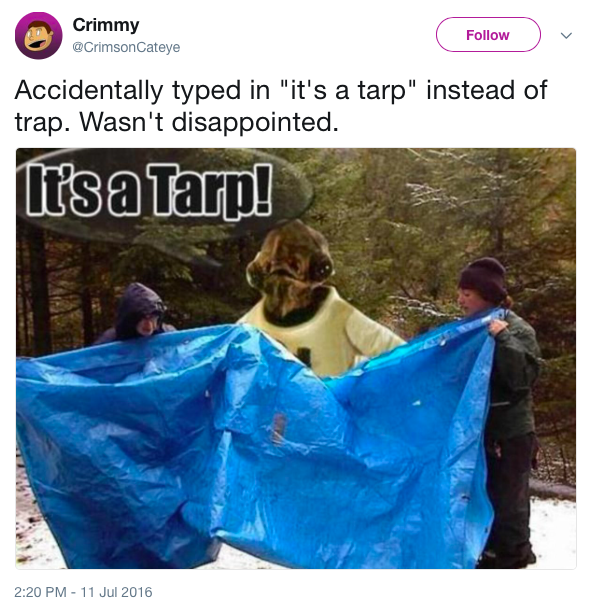
Task: Visit the @CrimsonCateye handle link
Action: (126, 47)
